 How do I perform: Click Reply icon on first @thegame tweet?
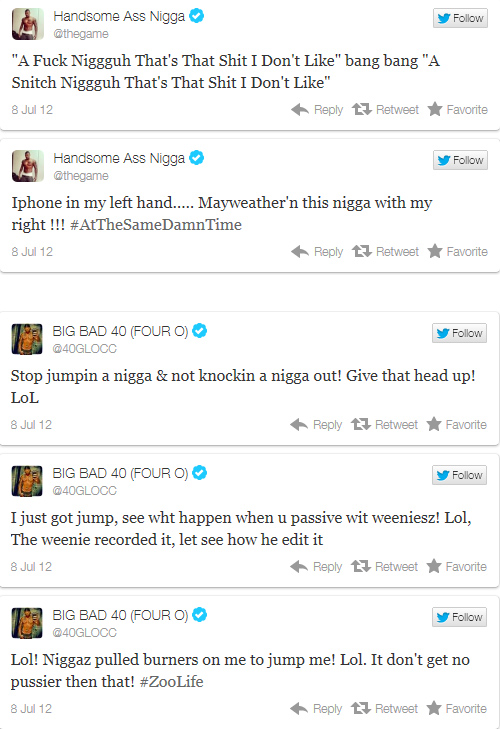[x=300, y=110]
